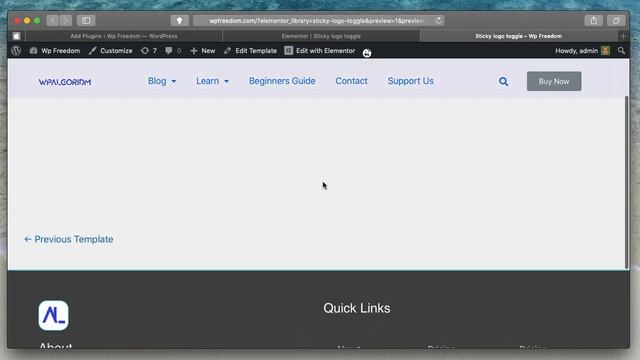Show all tabs overview icon

click(x=616, y=20)
